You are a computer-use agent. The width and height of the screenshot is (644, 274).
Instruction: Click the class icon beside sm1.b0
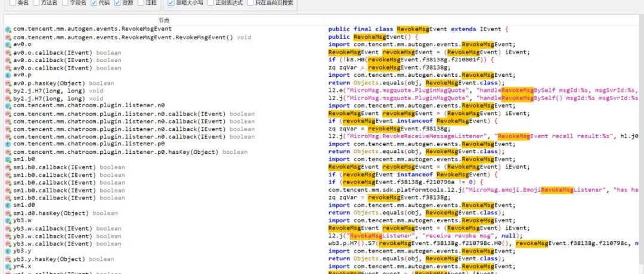point(8,160)
